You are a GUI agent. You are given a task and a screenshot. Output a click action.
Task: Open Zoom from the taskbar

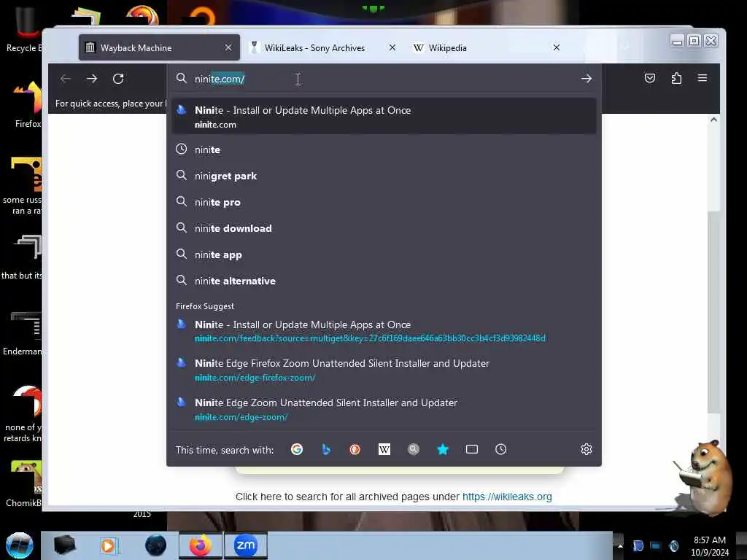coord(246,545)
